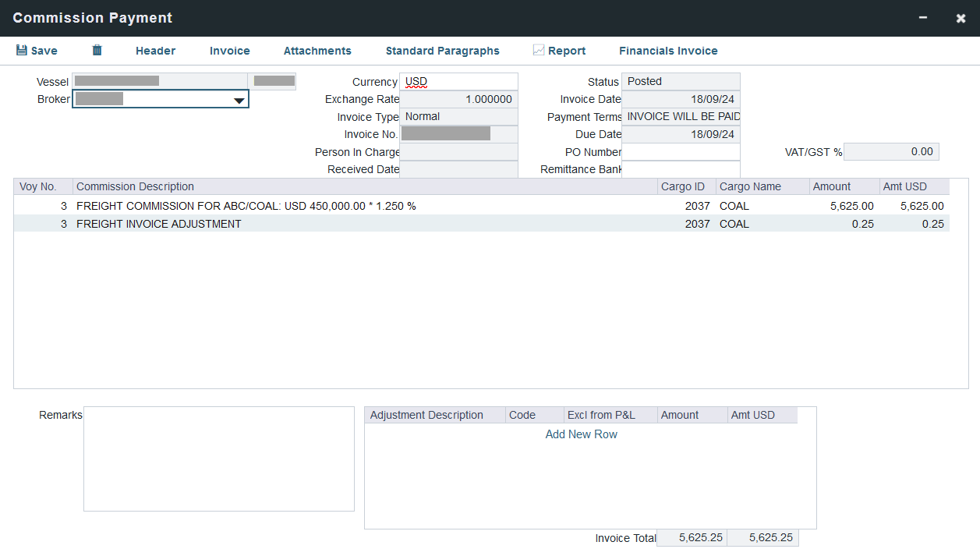
Task: Close the Commission Payment window
Action: pos(961,18)
